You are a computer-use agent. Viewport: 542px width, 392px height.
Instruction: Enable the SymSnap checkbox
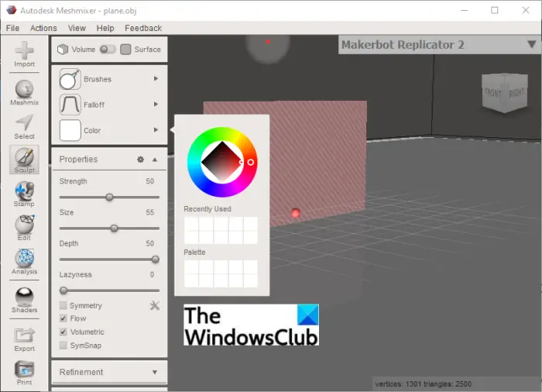tap(63, 346)
